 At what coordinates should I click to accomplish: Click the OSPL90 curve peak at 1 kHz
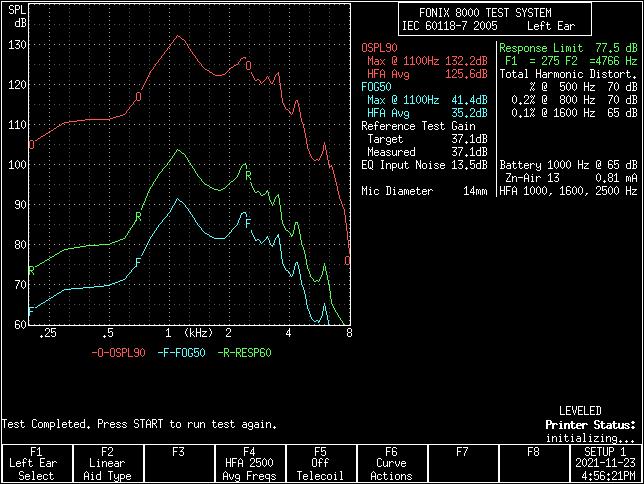click(x=177, y=37)
